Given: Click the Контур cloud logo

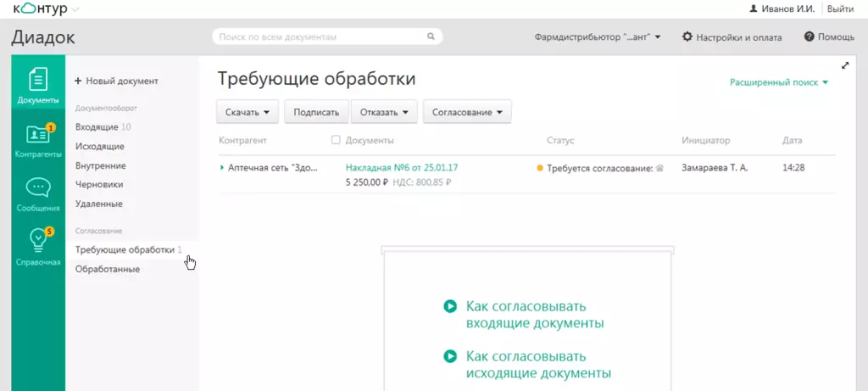Looking at the screenshot, I should click(40, 8).
